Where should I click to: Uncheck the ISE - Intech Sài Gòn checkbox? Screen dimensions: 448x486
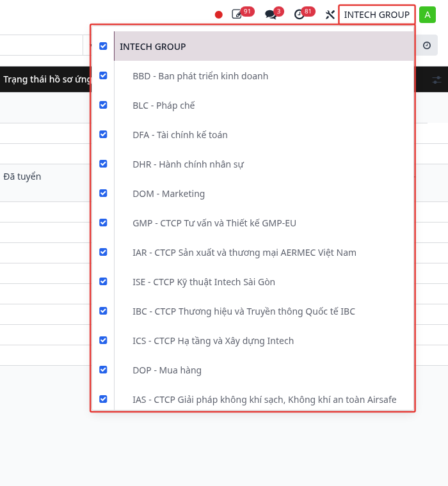[103, 281]
